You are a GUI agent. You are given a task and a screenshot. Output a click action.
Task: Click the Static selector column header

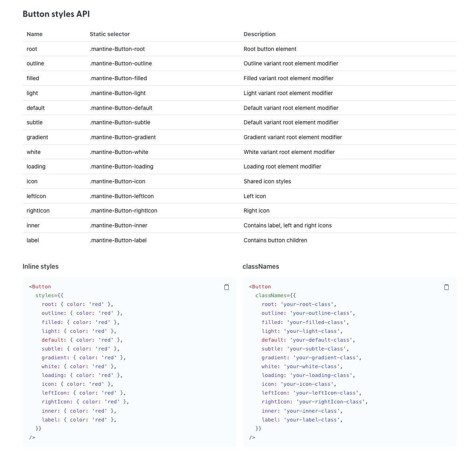click(x=110, y=34)
